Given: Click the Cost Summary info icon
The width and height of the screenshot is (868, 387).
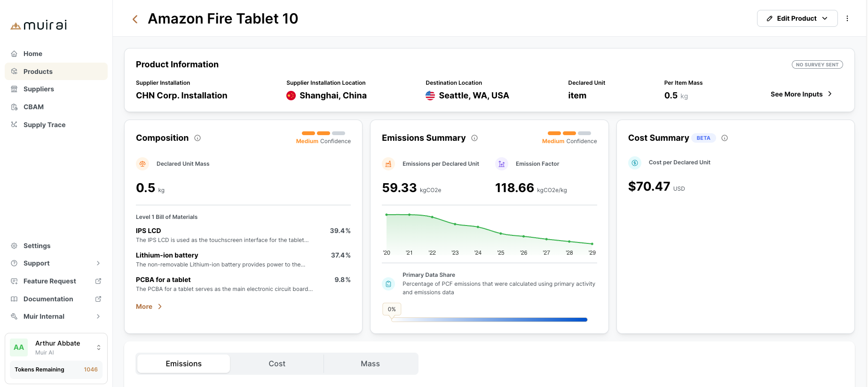Looking at the screenshot, I should tap(725, 138).
